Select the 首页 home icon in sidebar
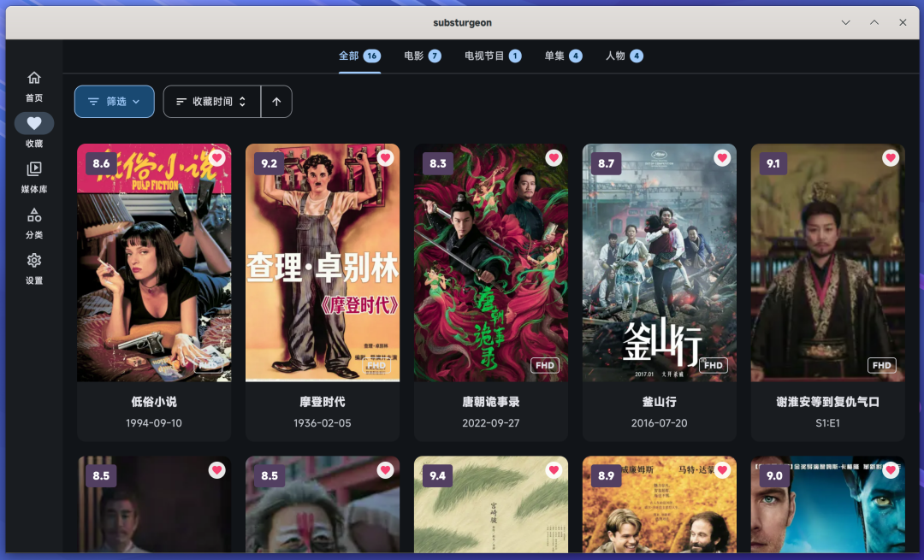Image resolution: width=924 pixels, height=560 pixels. [33, 77]
